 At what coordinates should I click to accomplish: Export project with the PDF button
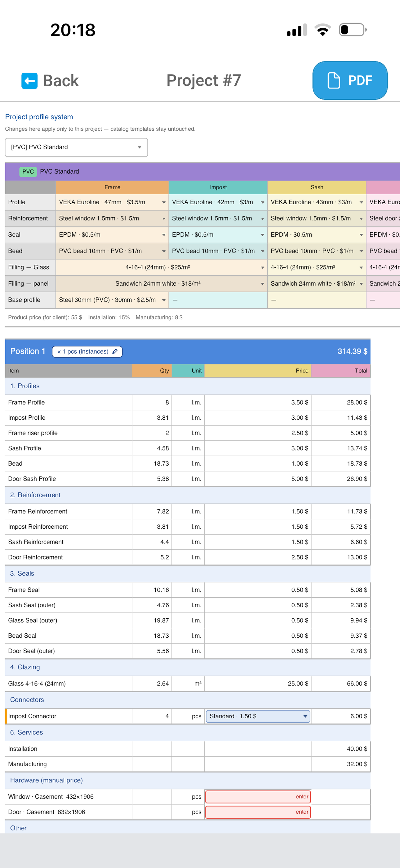coord(350,80)
